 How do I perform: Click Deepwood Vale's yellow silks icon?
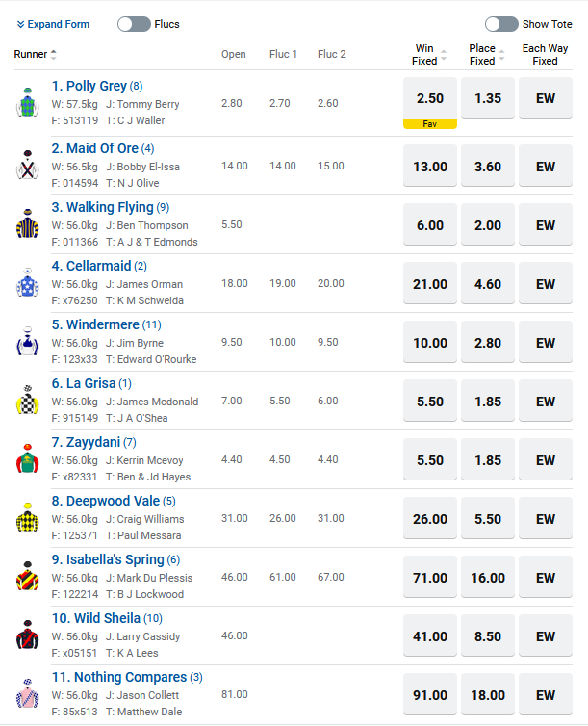click(26, 518)
